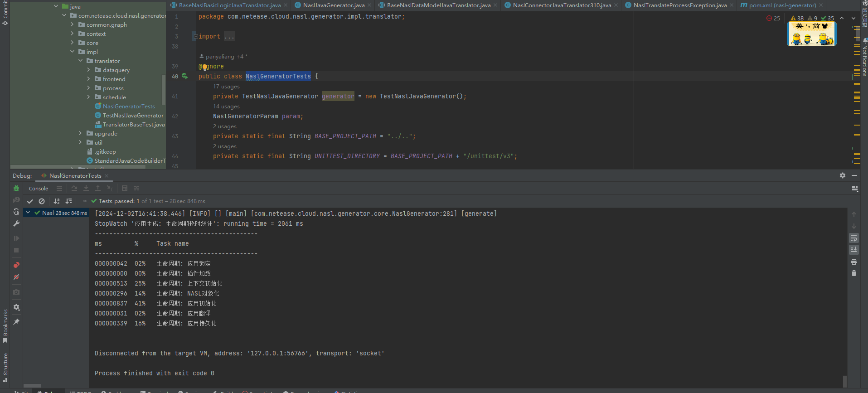Click the Step Into download-arrow icon
Screen dimensions: 868x393
86,188
